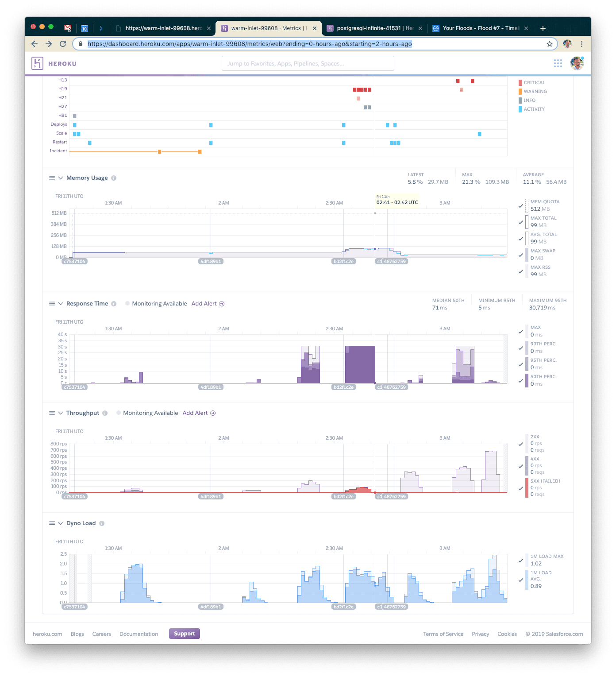Click the purple Support button
Viewport: 616px width, 677px height.
click(x=184, y=634)
